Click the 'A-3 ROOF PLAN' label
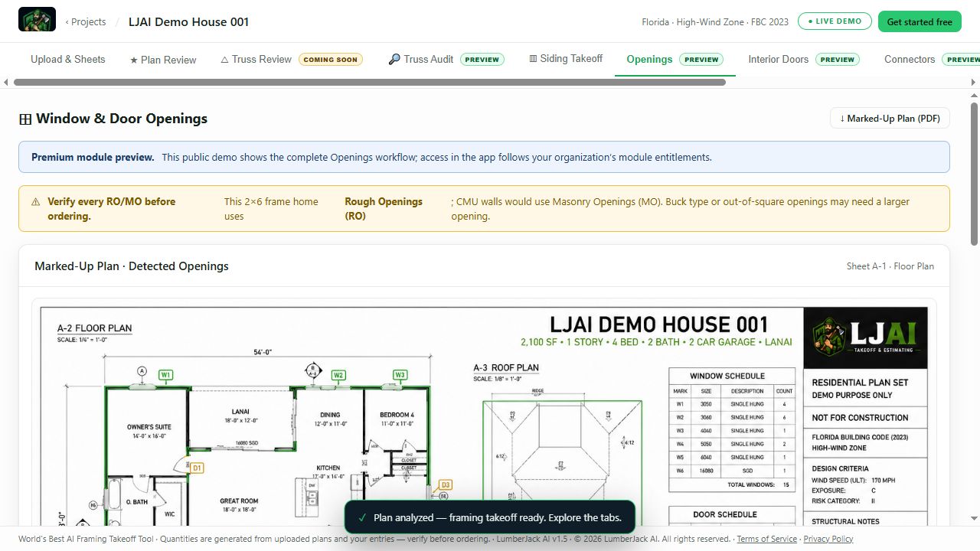 [506, 368]
